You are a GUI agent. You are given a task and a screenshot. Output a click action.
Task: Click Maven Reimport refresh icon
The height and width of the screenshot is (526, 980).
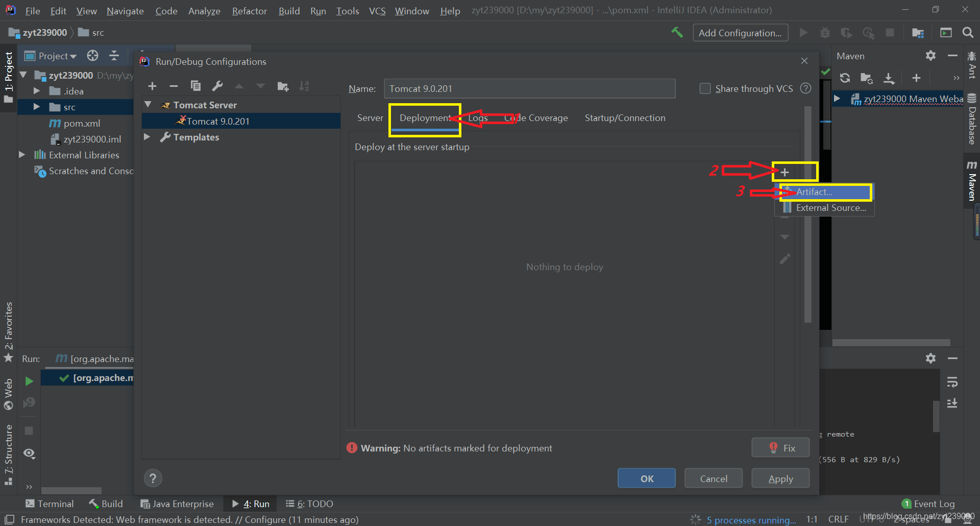[x=845, y=78]
